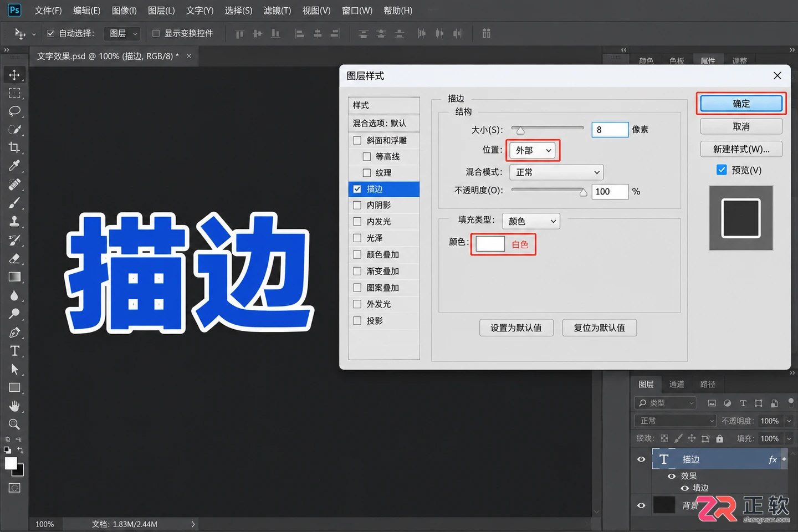Viewport: 798px width, 532px height.
Task: Uncheck the 描边 style checkbox
Action: point(357,189)
